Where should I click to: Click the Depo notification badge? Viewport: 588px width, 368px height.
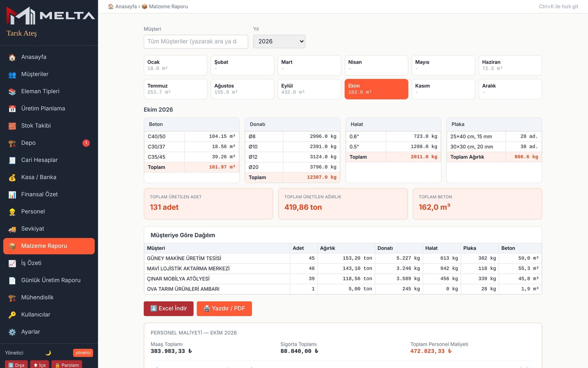tap(86, 143)
